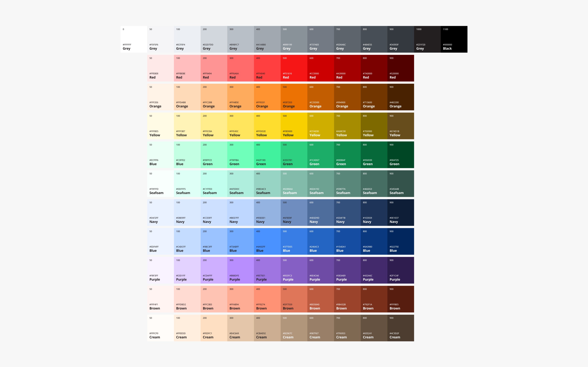
Task: Choose the Yellow 900 #674D1B swatch
Action: coord(400,126)
